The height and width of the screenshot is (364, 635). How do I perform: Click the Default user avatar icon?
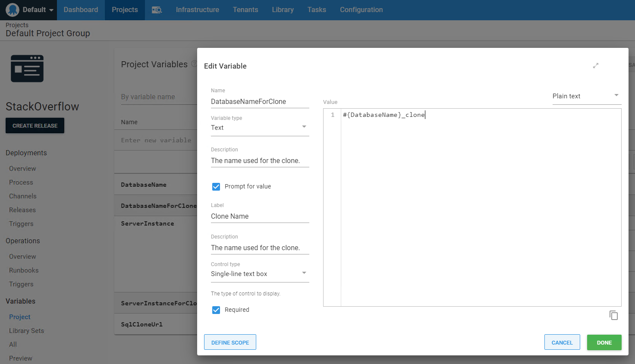click(12, 9)
